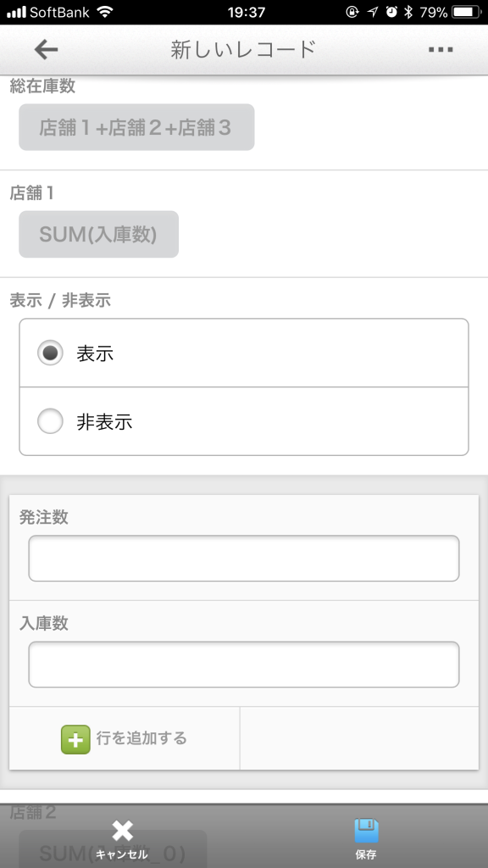488x868 pixels.
Task: Tap the green plus add-row icon
Action: pyautogui.click(x=75, y=739)
